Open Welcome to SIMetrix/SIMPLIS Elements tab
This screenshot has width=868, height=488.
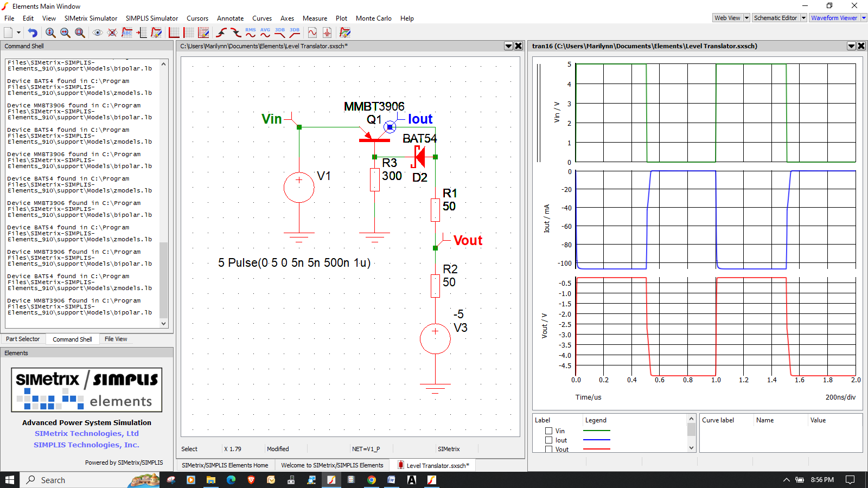click(332, 465)
